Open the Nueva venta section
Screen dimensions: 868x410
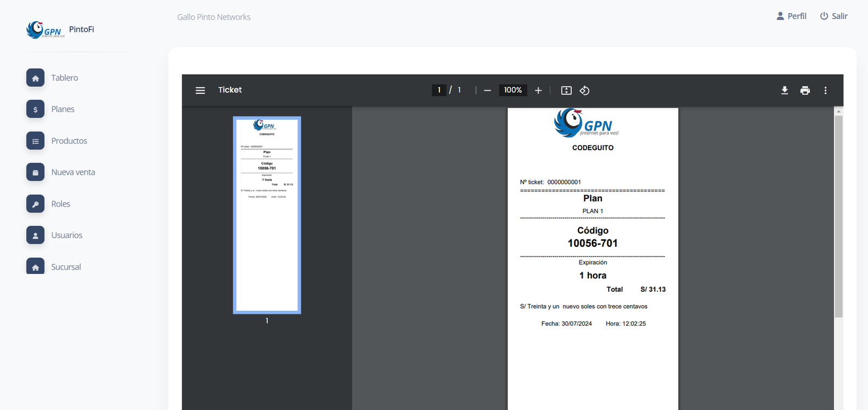73,172
